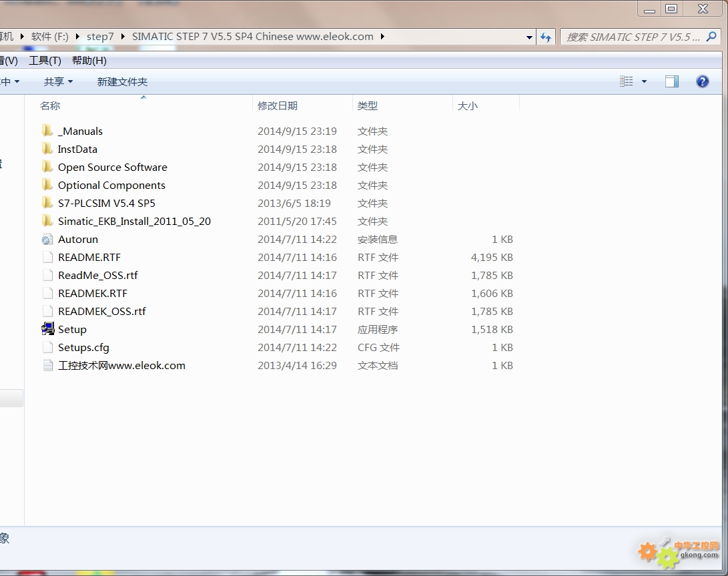728x576 pixels.
Task: Select the Setups.cfg file name
Action: [x=83, y=348]
